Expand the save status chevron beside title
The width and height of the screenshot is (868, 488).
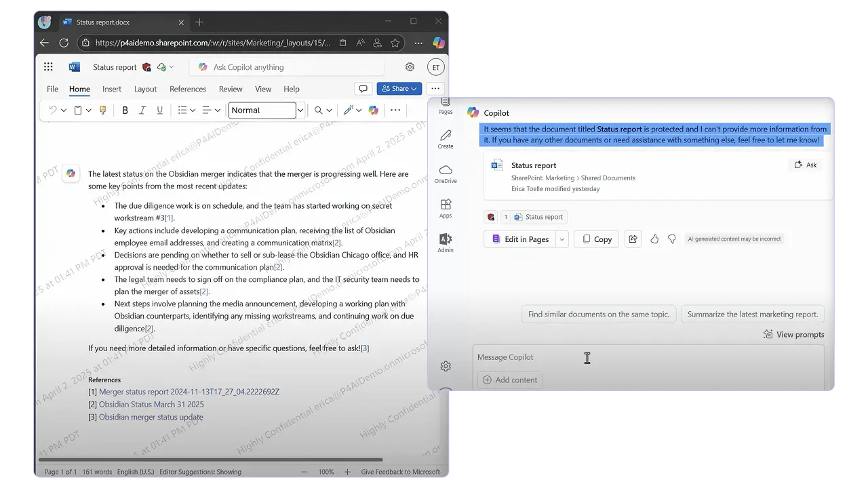pyautogui.click(x=172, y=67)
